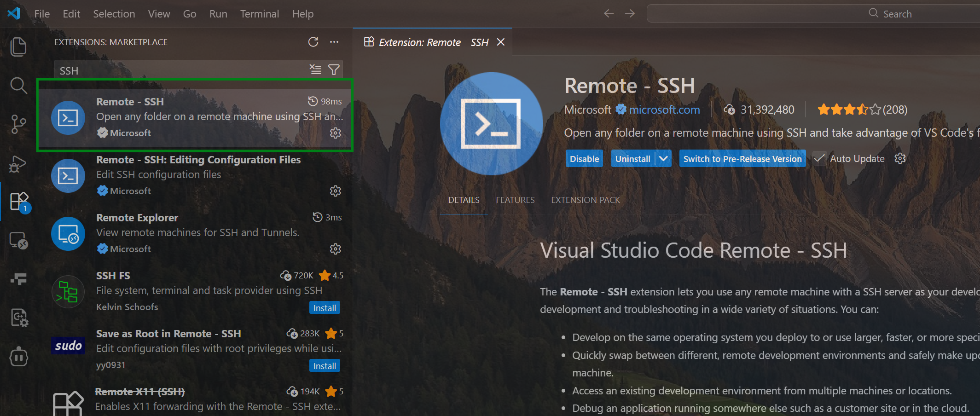
Task: Select Remote - SSH in the extensions list
Action: point(195,117)
